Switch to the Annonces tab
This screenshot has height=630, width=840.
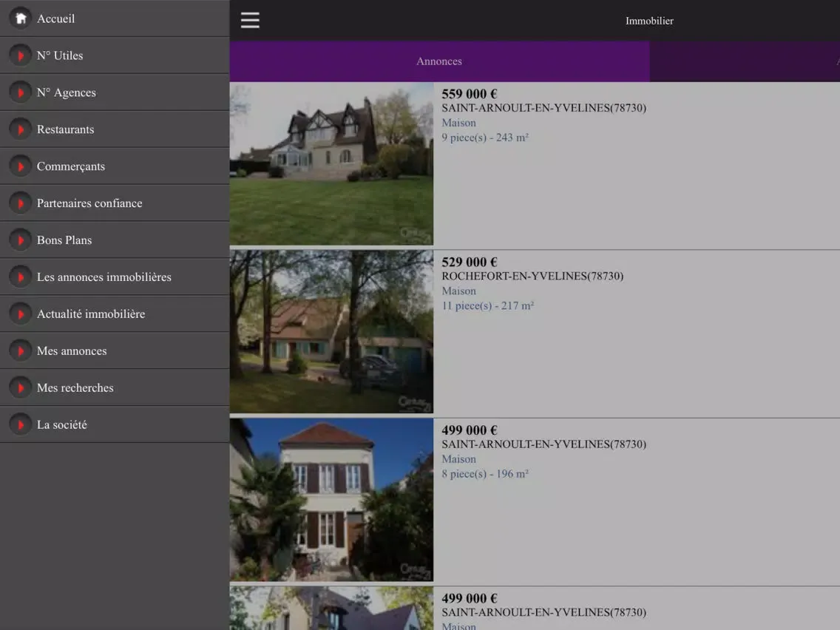click(x=439, y=61)
